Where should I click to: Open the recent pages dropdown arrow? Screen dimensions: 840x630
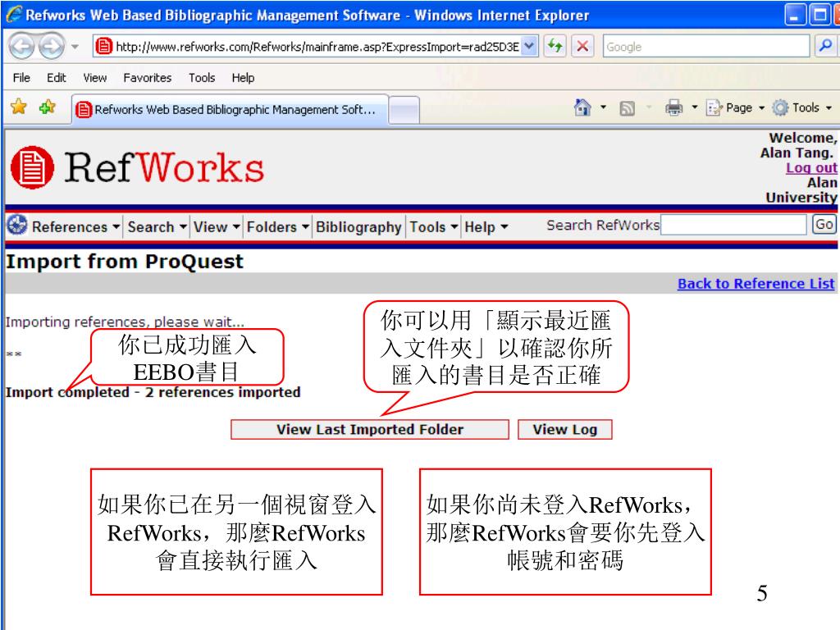pyautogui.click(x=75, y=47)
